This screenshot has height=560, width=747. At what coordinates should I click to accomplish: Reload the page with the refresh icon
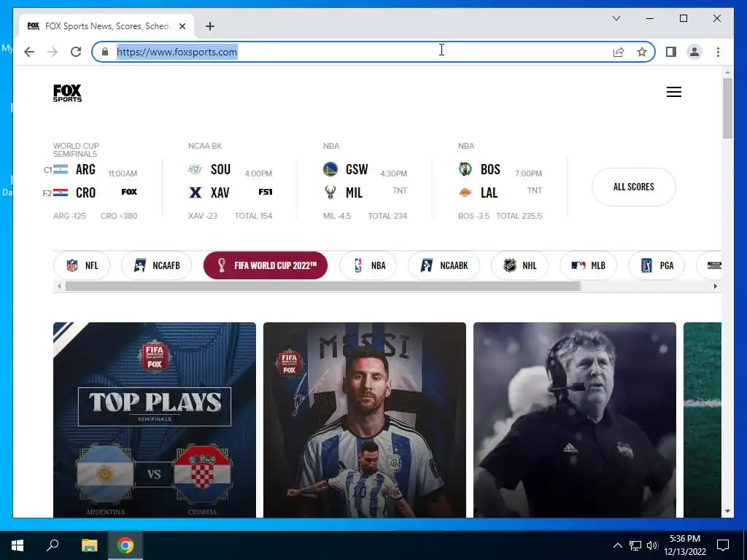[76, 52]
